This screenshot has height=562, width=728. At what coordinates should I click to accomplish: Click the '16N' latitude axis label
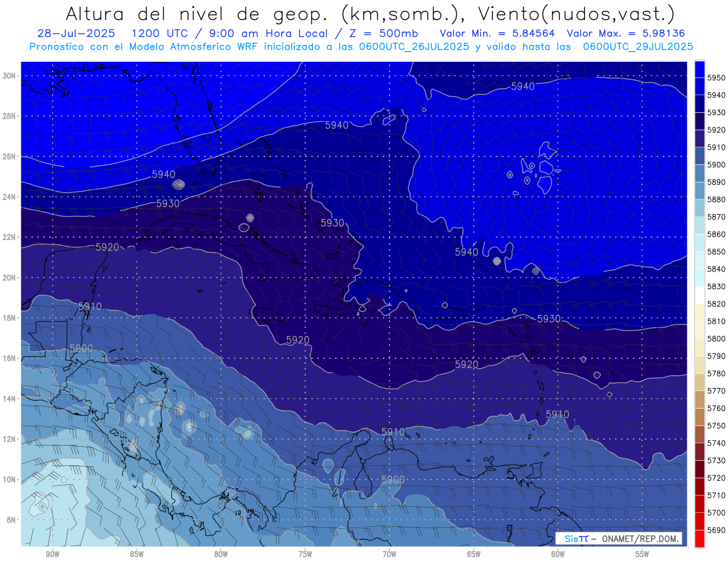[9, 358]
